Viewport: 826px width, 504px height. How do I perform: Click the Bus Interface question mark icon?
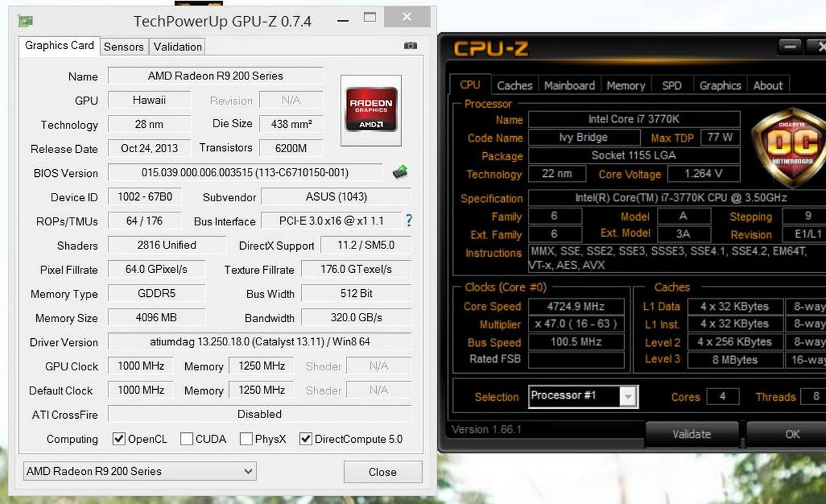(x=408, y=221)
